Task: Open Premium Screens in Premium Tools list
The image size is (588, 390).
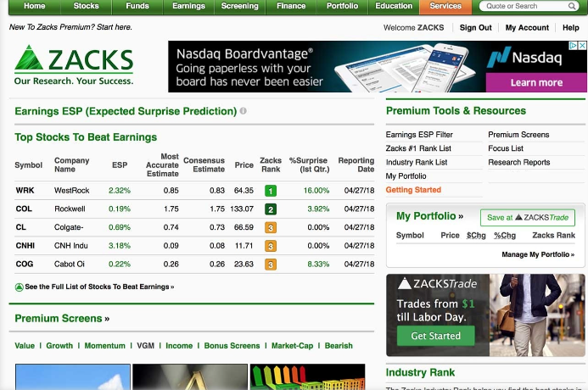Action: coord(518,135)
